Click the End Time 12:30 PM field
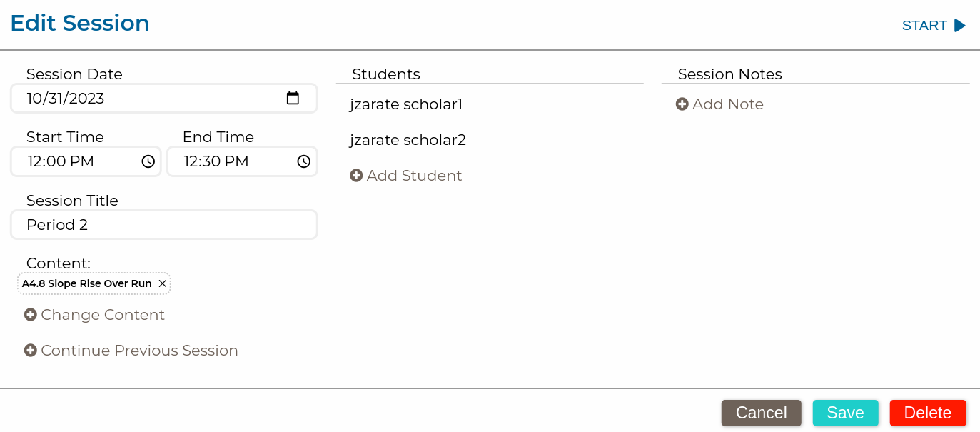 228,161
